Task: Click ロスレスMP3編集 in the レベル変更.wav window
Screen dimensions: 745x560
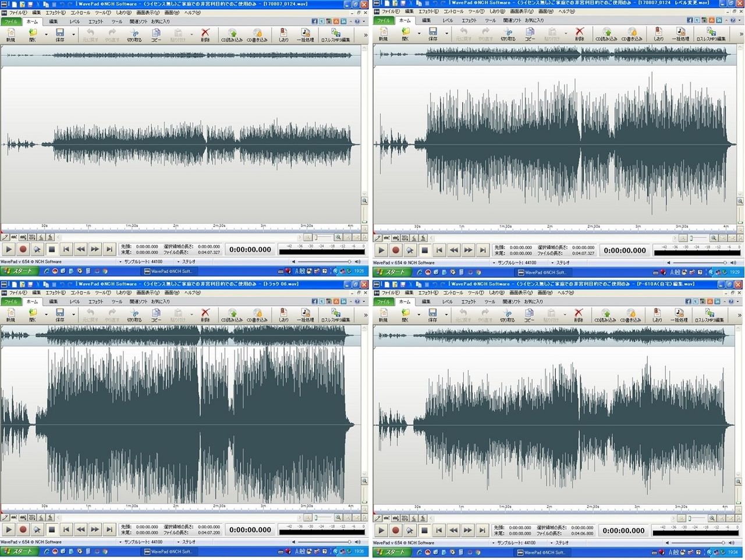Action: tap(711, 34)
